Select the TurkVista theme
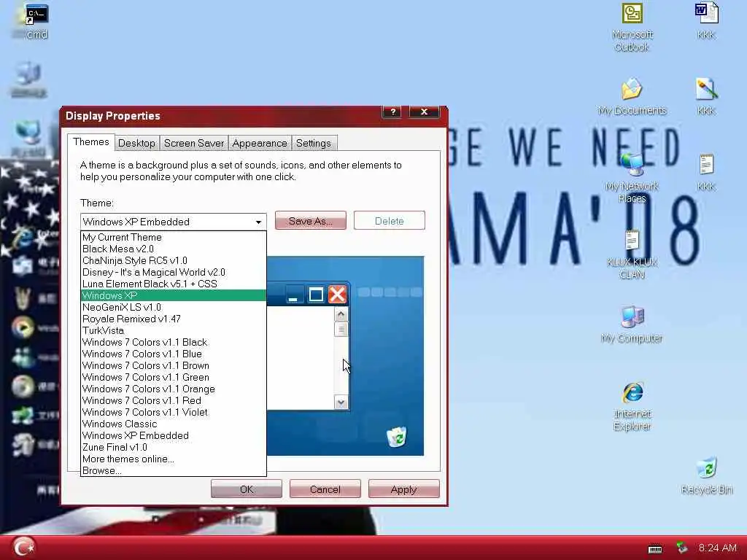 pyautogui.click(x=174, y=330)
